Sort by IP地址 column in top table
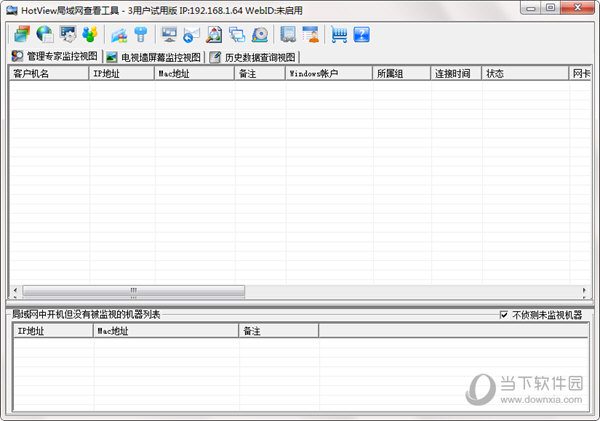The height and width of the screenshot is (421, 600). click(x=122, y=73)
